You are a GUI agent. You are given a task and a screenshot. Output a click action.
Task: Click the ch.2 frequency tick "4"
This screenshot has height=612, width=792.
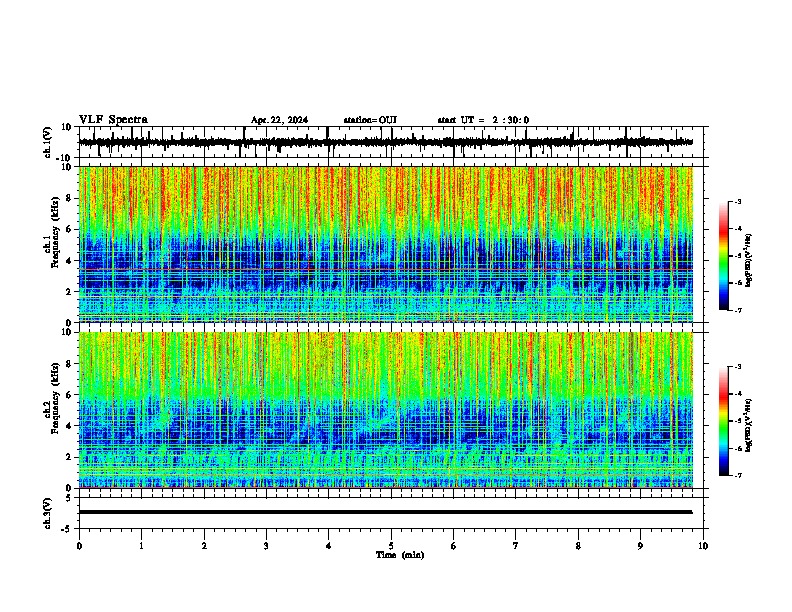coord(69,426)
